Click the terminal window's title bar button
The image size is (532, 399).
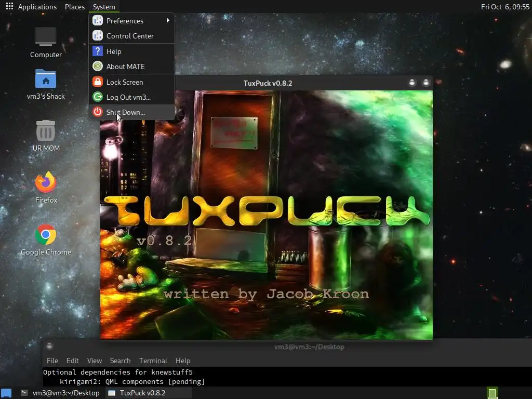coord(49,346)
